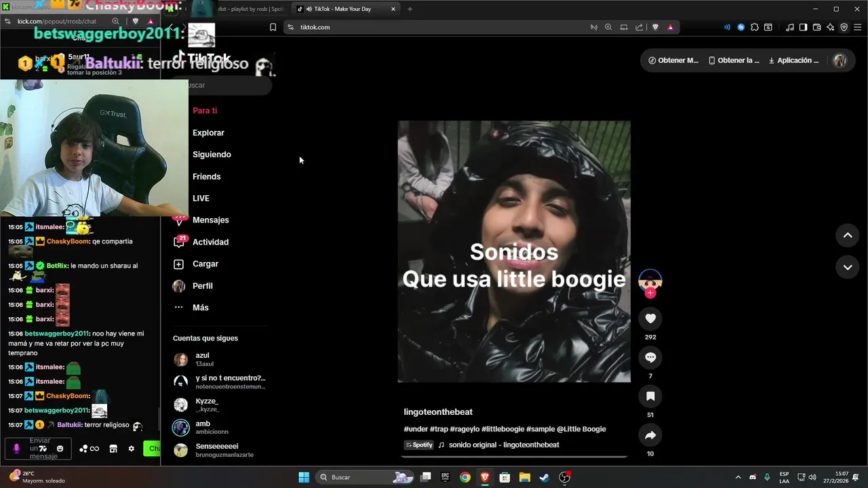Viewport: 868px width, 488px height.
Task: Open Spotify sound link under video
Action: tap(419, 445)
